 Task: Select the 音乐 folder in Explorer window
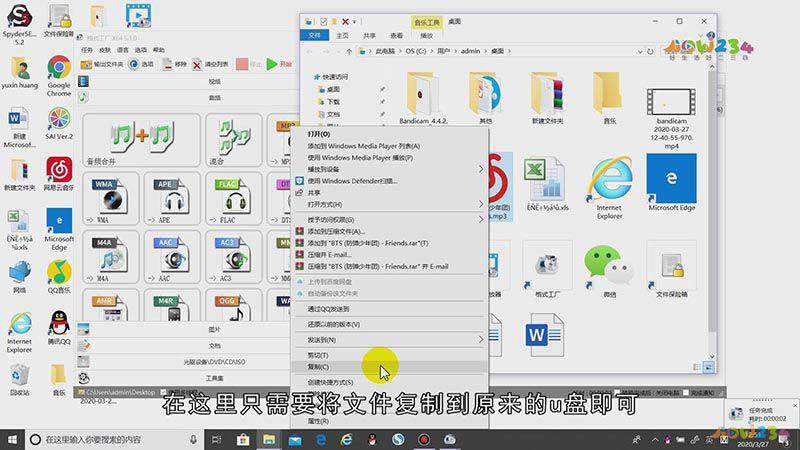tap(609, 98)
